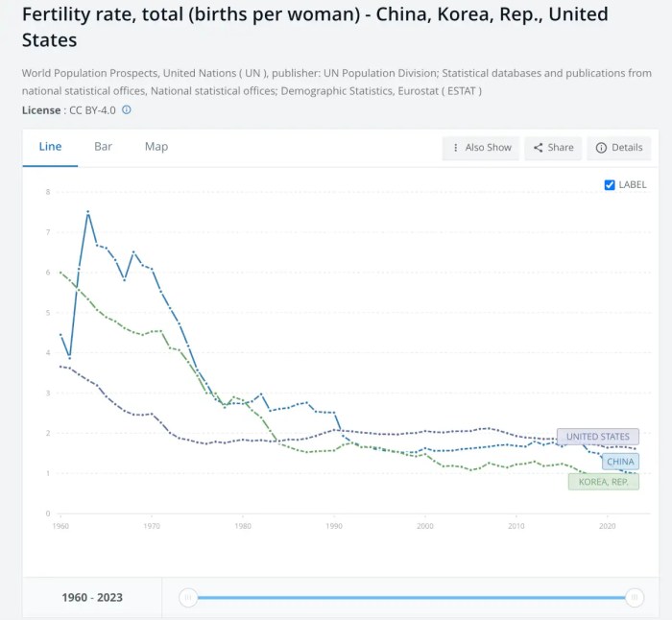Click China's peak data point above 7
This screenshot has height=620, width=672.
click(x=88, y=211)
